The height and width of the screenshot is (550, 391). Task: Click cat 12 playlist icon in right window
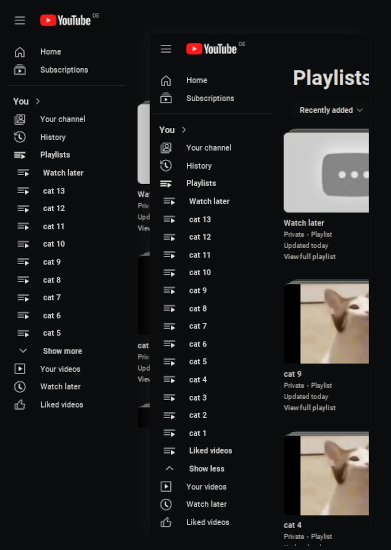(169, 237)
